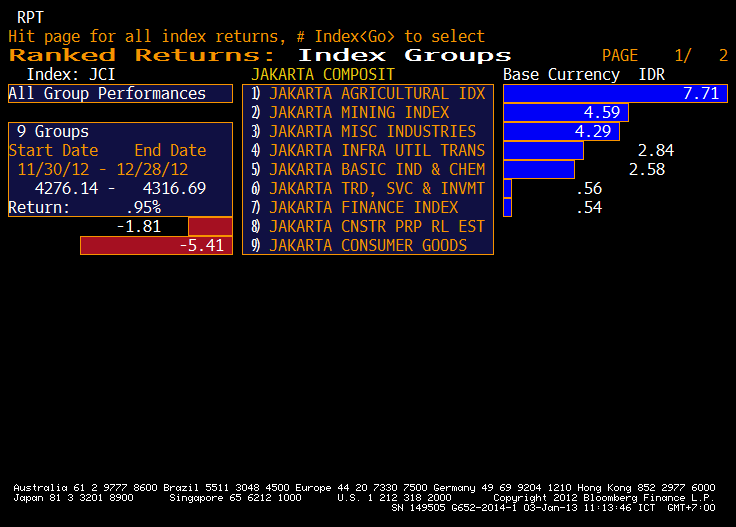The width and height of the screenshot is (736, 527).
Task: Open Jakarta Consumer Goods group
Action: pos(368,246)
